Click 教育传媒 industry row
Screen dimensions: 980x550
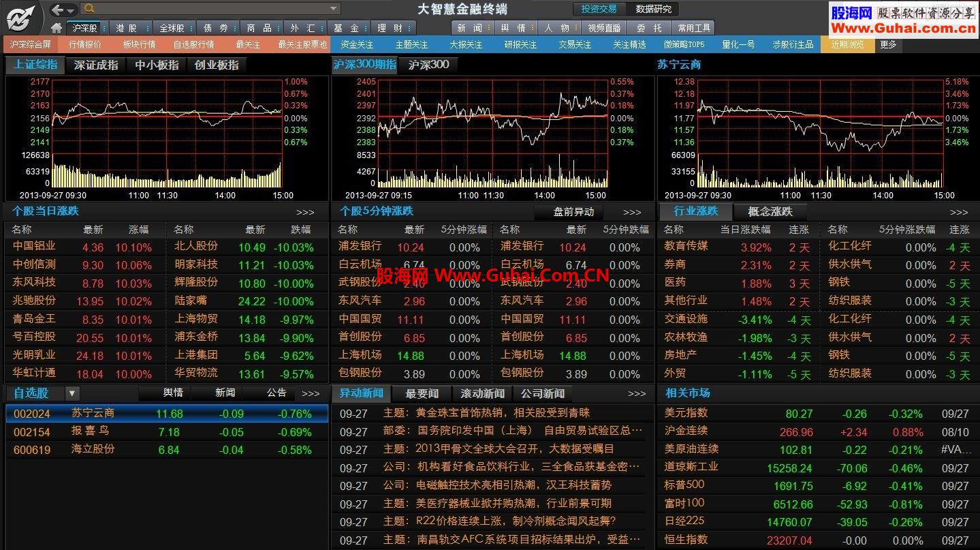point(686,246)
